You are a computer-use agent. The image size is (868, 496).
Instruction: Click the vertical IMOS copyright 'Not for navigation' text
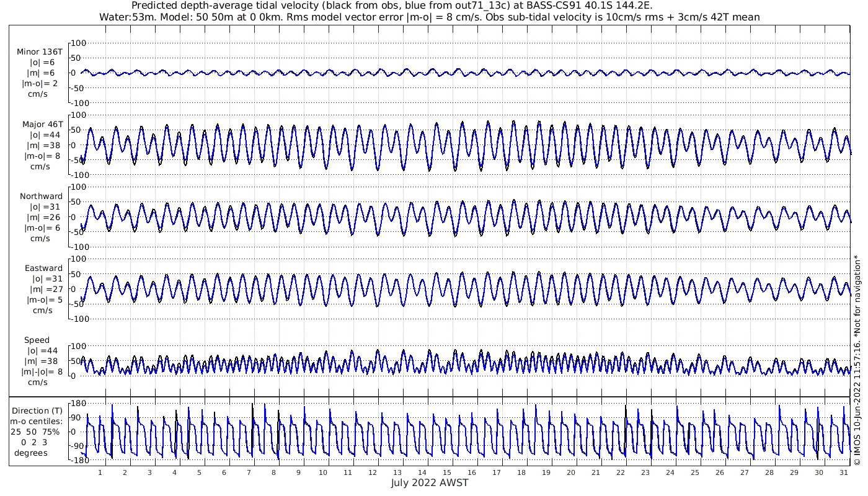[857, 360]
